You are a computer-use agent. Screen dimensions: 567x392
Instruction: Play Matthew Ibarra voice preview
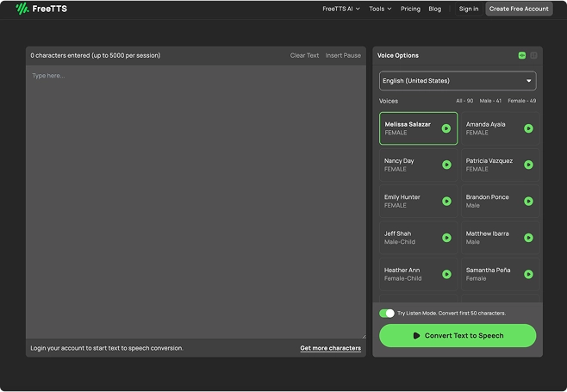[528, 238]
